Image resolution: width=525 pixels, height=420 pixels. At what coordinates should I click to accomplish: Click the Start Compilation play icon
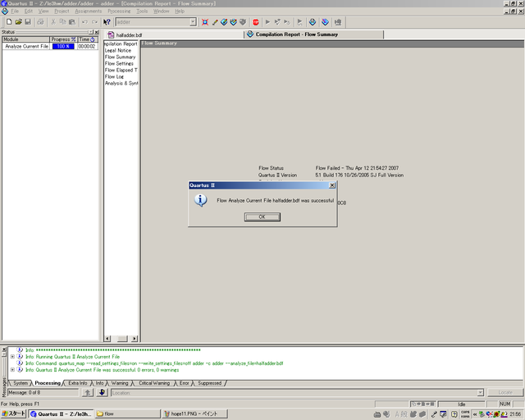(x=267, y=22)
